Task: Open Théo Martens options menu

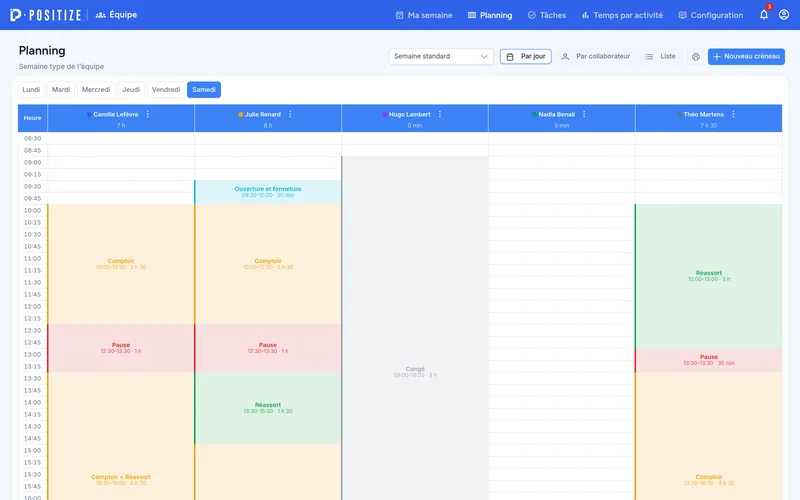Action: [x=733, y=114]
